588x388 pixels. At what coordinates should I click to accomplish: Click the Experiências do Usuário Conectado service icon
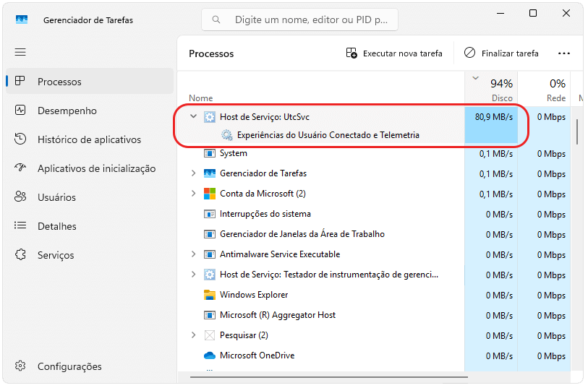(x=226, y=135)
